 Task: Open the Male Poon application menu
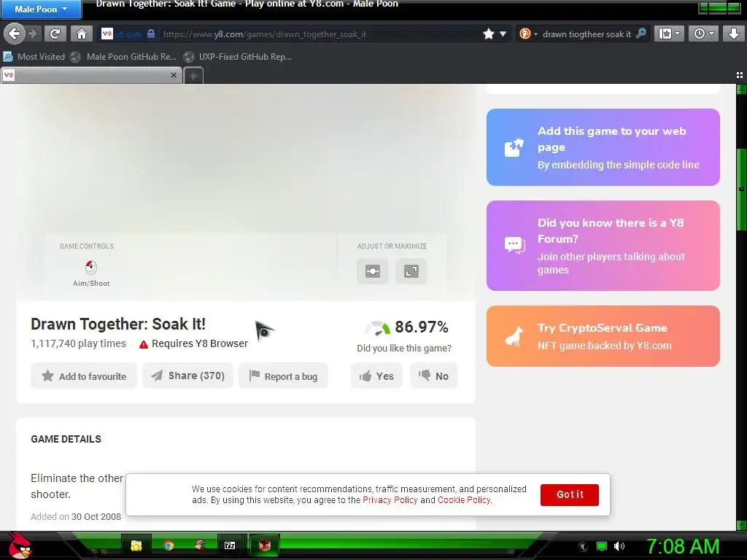[41, 9]
